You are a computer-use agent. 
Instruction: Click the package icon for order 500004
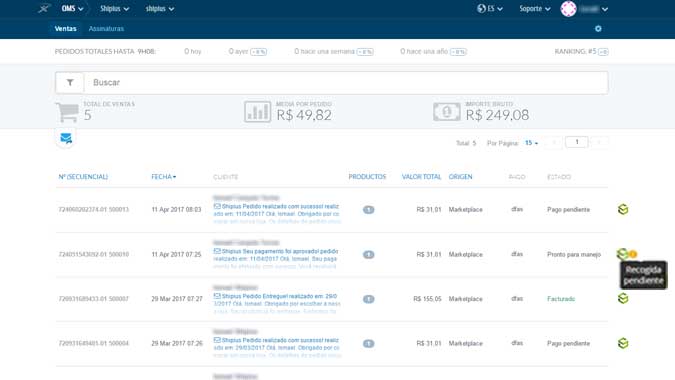(x=623, y=343)
